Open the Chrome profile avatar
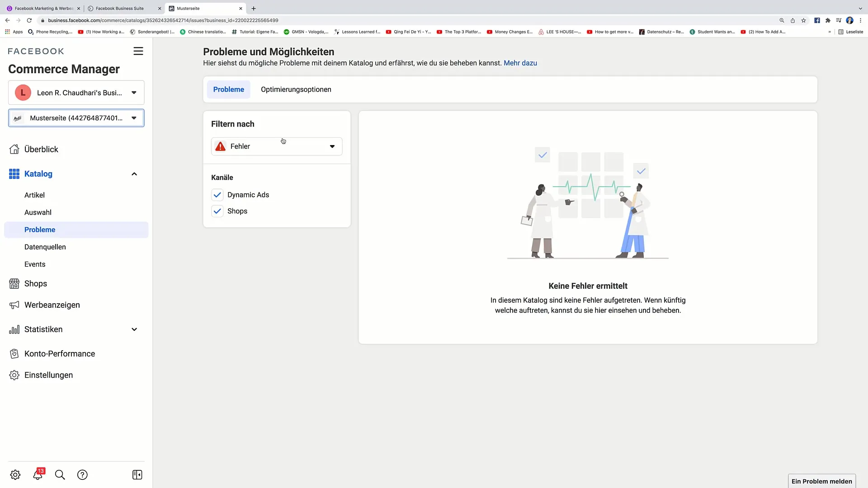The height and width of the screenshot is (488, 868). coord(849,20)
